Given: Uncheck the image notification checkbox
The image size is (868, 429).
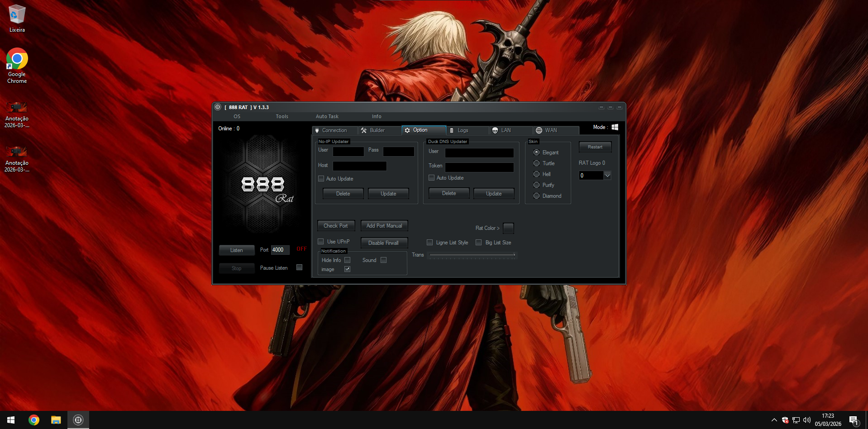Looking at the screenshot, I should click(348, 269).
